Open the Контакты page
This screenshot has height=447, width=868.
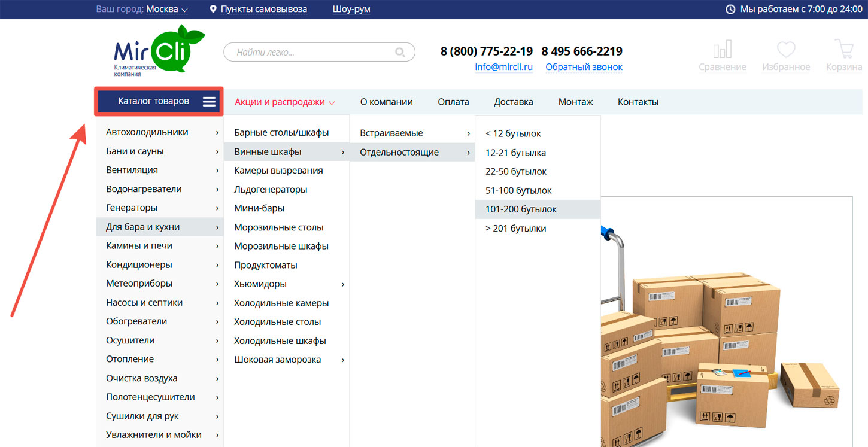pyautogui.click(x=638, y=102)
